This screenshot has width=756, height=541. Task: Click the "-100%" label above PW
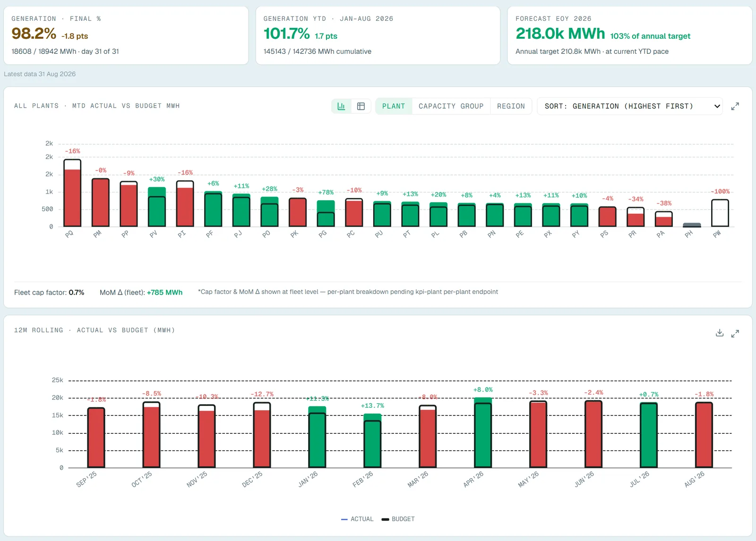[x=720, y=192]
